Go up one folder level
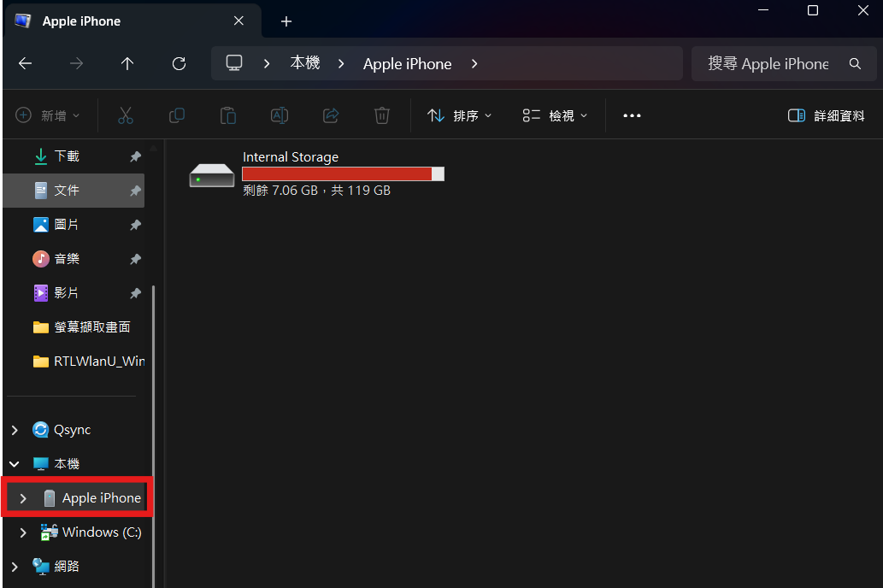 127,63
